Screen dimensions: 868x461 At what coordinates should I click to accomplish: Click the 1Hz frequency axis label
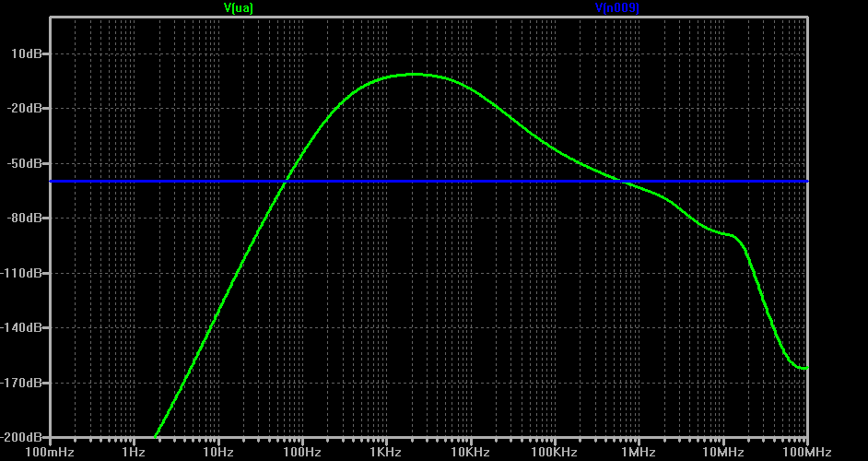point(135,453)
